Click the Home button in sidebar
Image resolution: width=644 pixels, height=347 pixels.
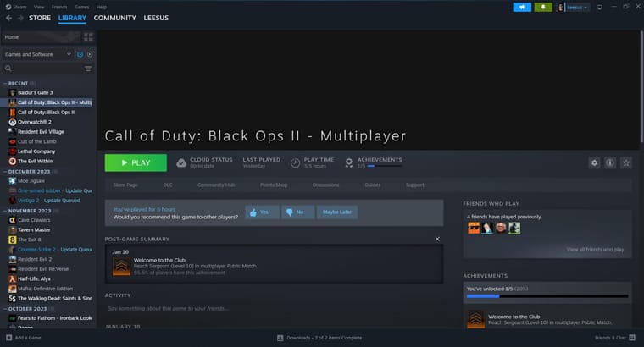41,37
